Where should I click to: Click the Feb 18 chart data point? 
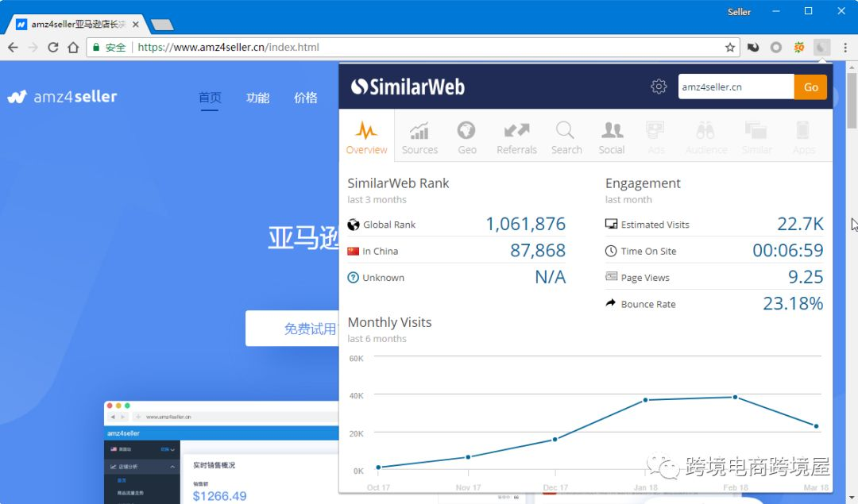(735, 398)
